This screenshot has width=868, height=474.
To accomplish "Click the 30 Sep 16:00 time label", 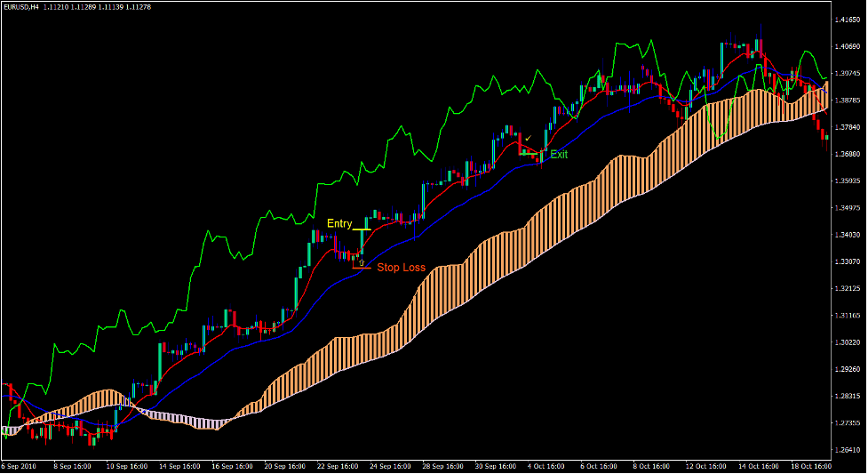I will pyautogui.click(x=494, y=466).
